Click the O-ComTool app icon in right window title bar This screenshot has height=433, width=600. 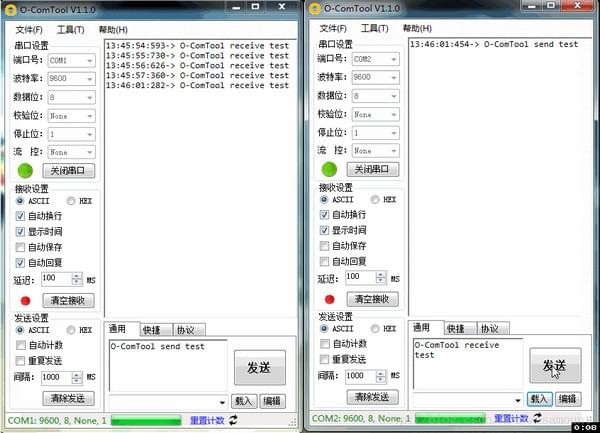pyautogui.click(x=315, y=8)
